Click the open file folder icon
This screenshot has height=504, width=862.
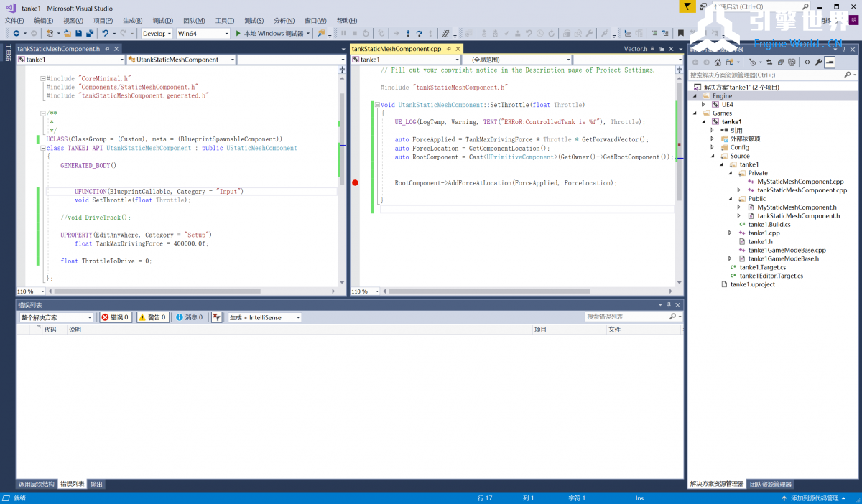click(67, 33)
